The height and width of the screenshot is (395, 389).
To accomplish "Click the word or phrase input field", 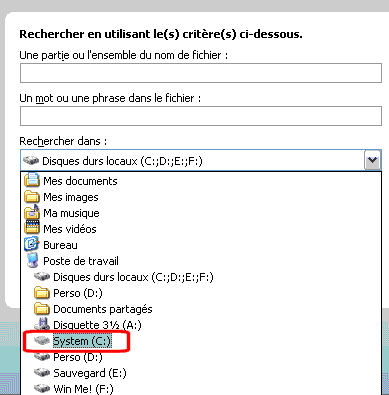I will (201, 116).
